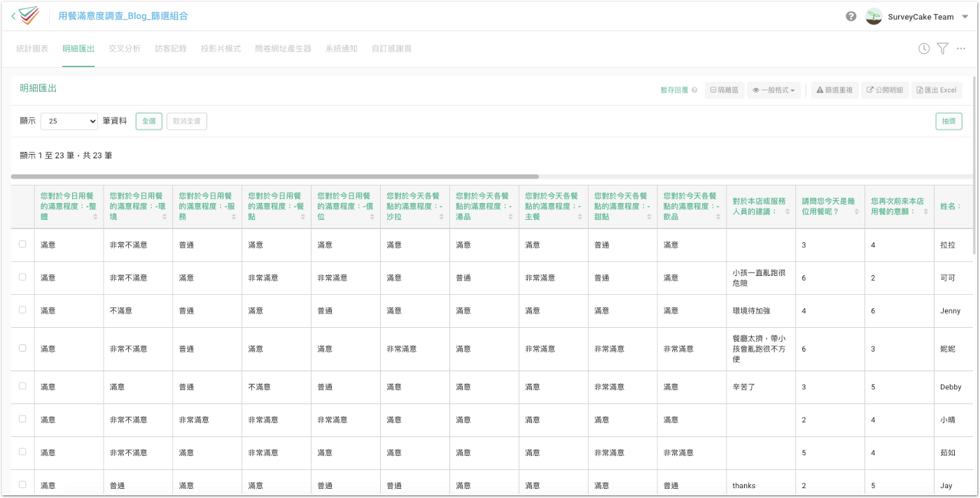
Task: Tick the checkbox for 茹如's row
Action: 22,452
